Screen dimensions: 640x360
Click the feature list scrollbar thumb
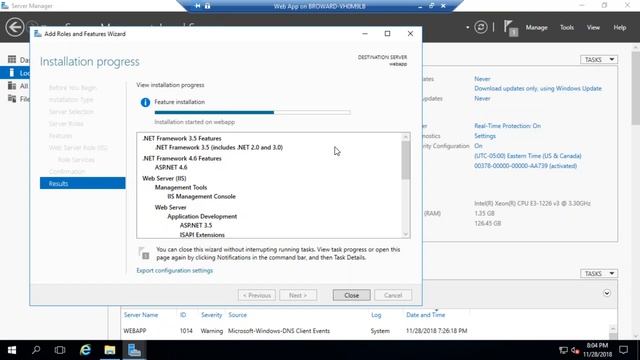click(405, 160)
